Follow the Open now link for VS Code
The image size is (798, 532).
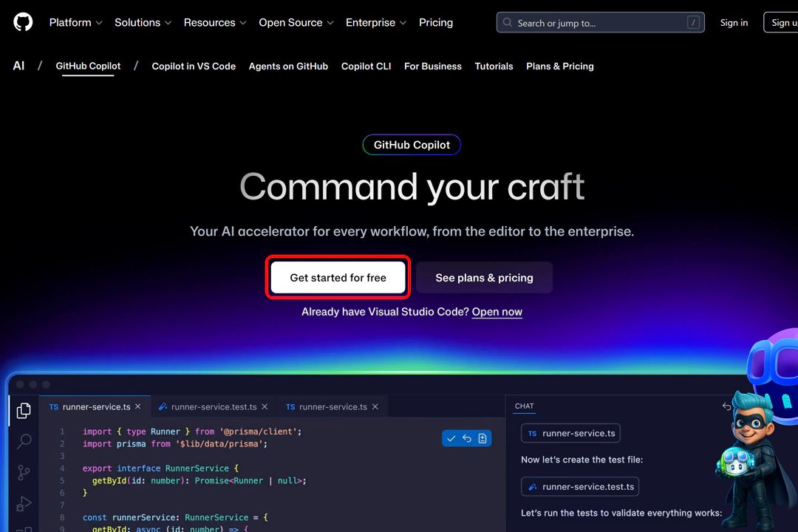pyautogui.click(x=497, y=312)
